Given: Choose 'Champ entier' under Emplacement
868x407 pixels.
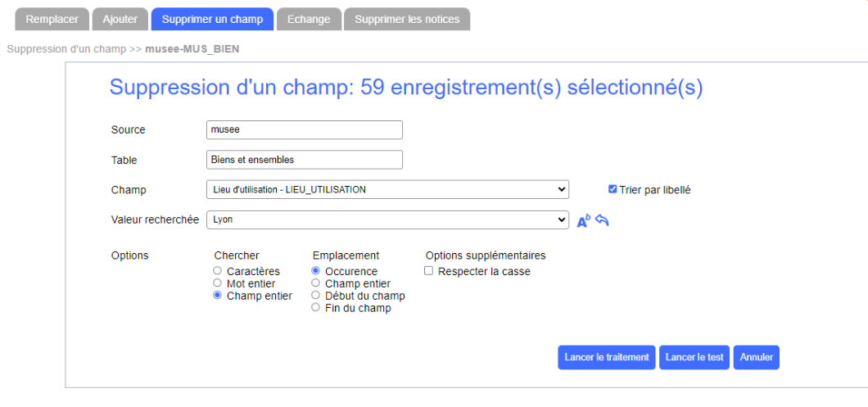Looking at the screenshot, I should pyautogui.click(x=315, y=283).
